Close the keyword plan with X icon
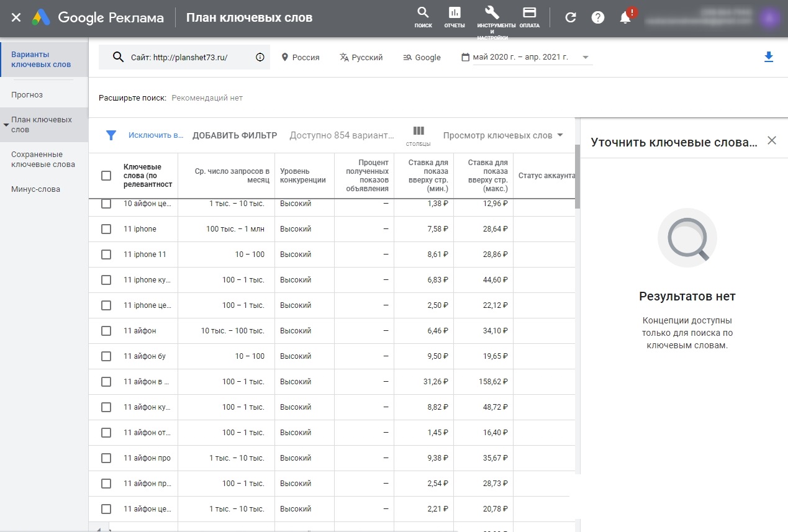 click(16, 17)
